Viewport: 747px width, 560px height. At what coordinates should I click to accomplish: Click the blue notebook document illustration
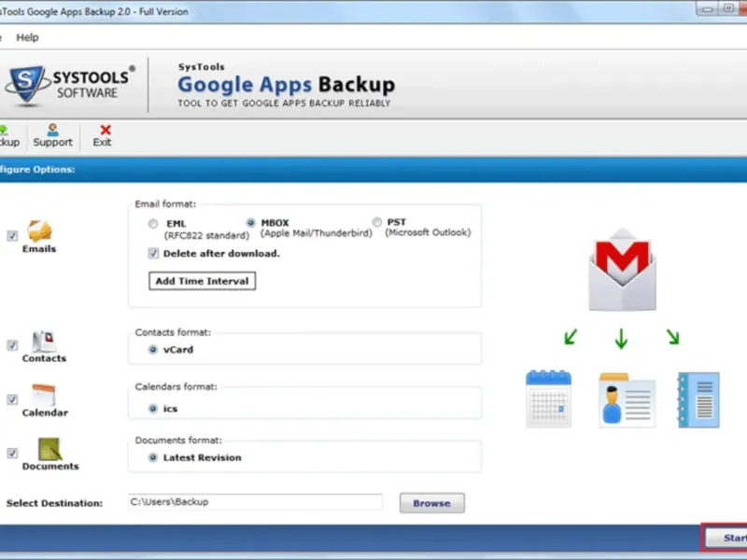point(698,400)
